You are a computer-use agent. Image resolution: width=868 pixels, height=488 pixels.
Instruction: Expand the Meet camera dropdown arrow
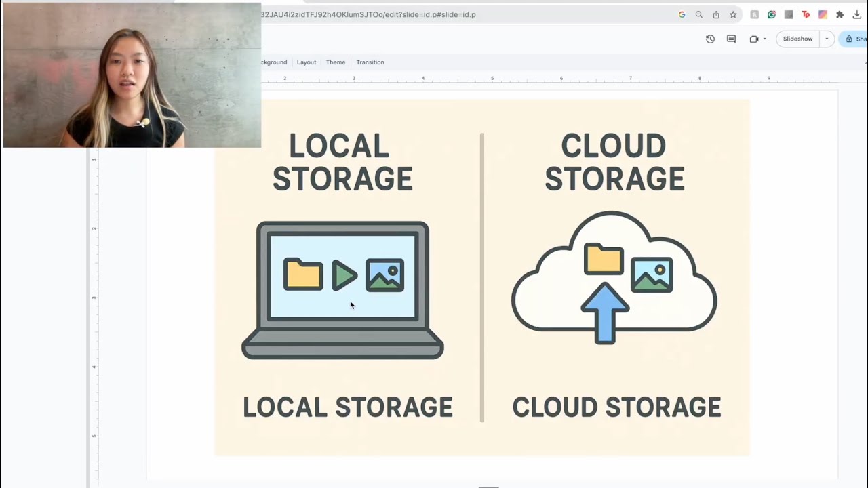[x=765, y=39]
